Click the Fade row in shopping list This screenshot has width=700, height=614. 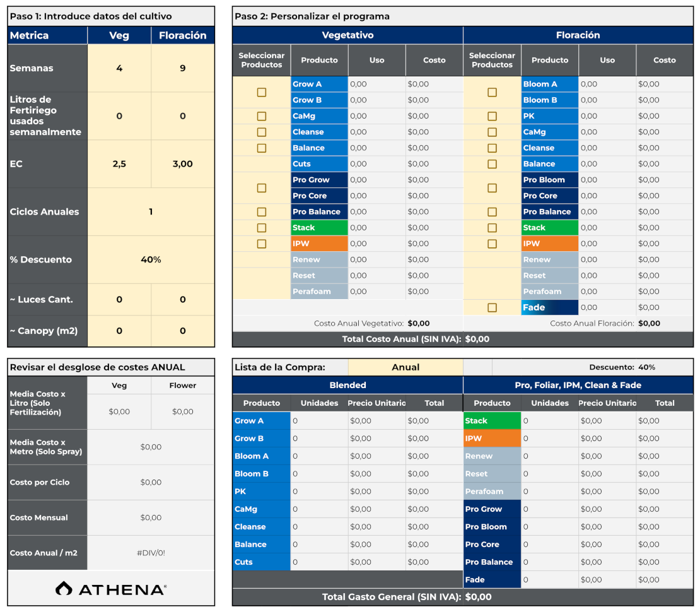coord(578,579)
